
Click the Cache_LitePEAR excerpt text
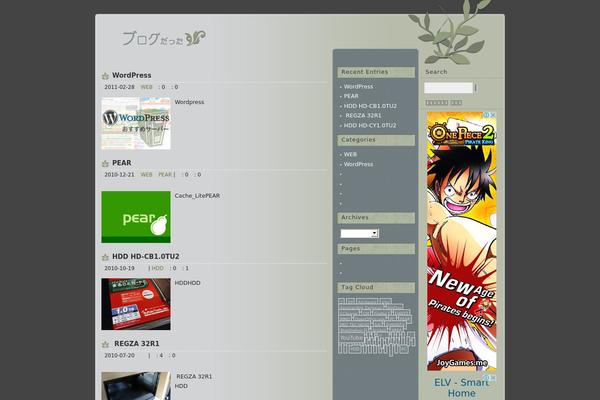click(x=197, y=196)
